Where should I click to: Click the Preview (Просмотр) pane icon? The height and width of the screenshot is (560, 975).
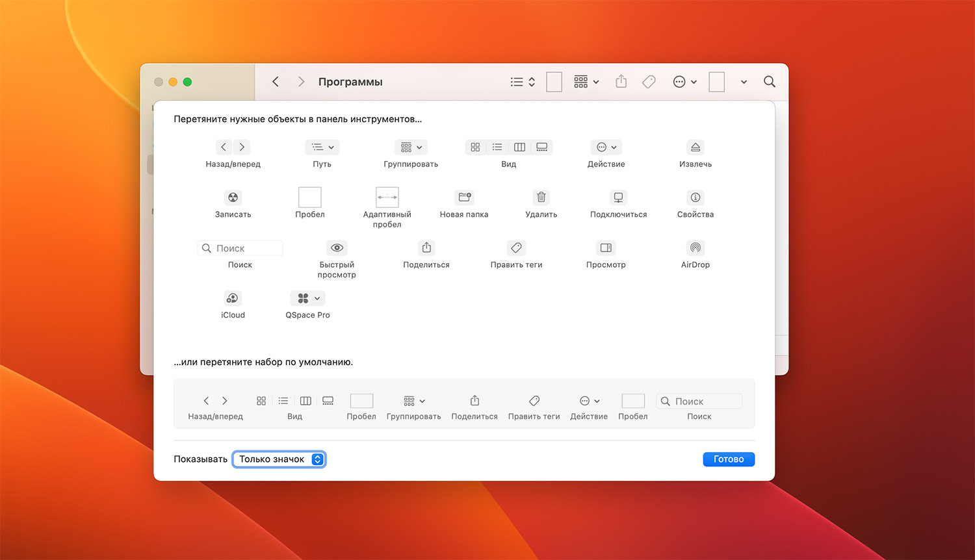coord(606,248)
